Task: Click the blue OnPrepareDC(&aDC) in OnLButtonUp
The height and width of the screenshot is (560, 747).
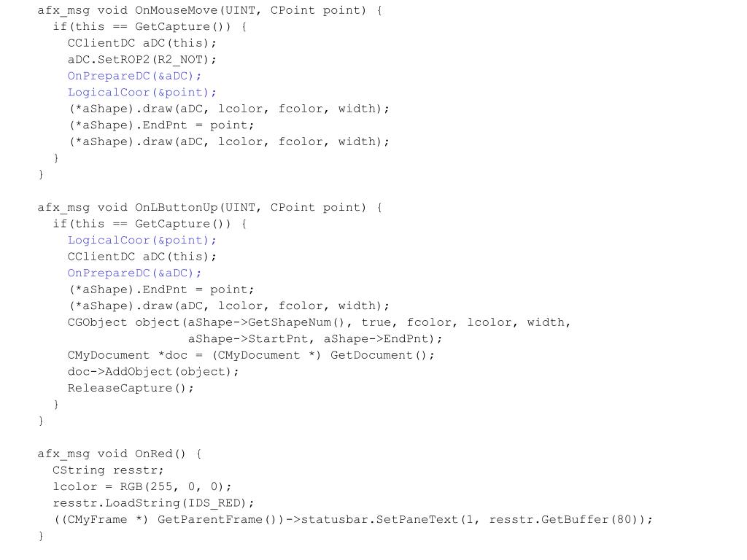Action: click(x=134, y=273)
